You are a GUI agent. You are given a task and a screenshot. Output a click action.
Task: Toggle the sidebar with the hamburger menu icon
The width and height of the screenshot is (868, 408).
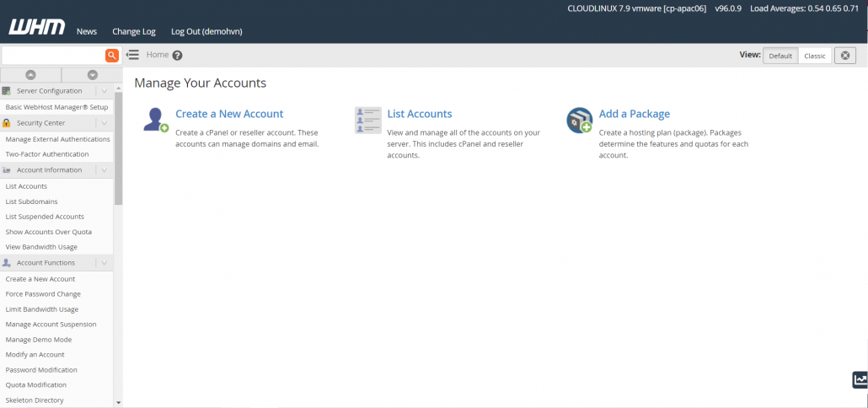pyautogui.click(x=132, y=55)
